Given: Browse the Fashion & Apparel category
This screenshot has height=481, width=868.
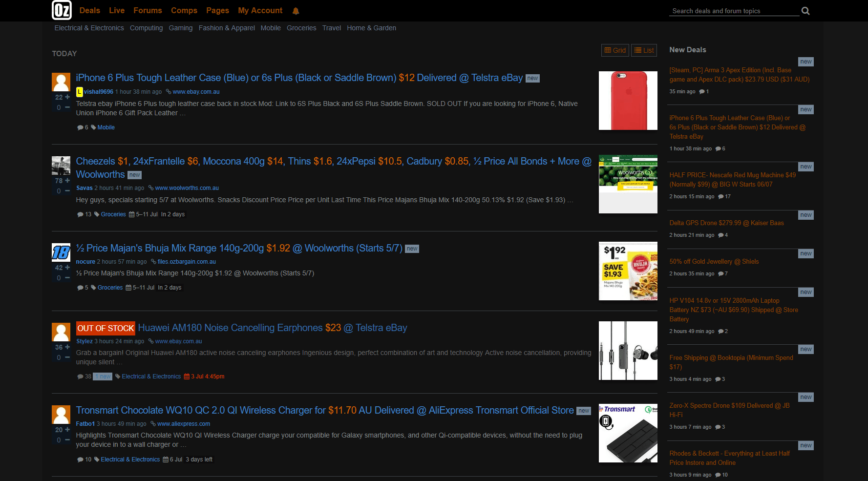Looking at the screenshot, I should (x=227, y=28).
